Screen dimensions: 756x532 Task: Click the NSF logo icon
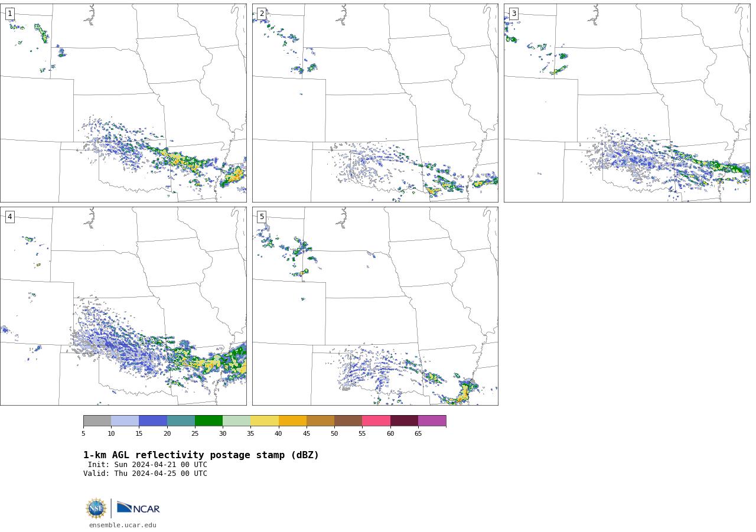click(96, 508)
